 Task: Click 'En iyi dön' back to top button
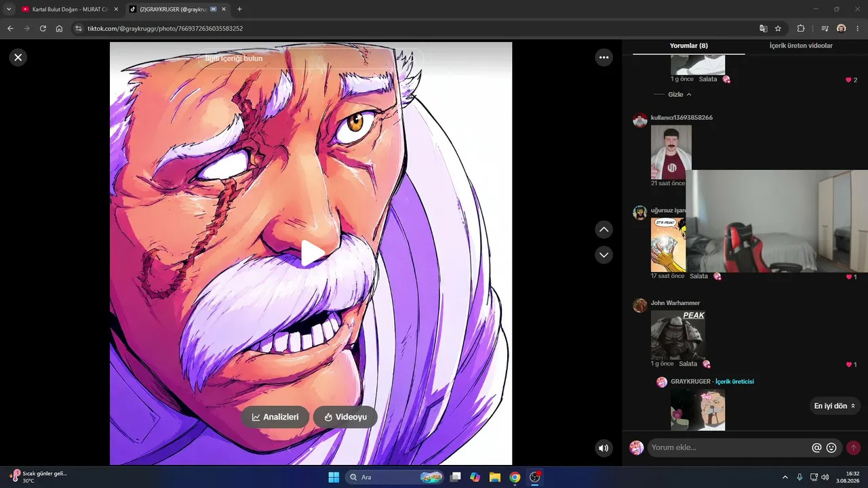[835, 406]
